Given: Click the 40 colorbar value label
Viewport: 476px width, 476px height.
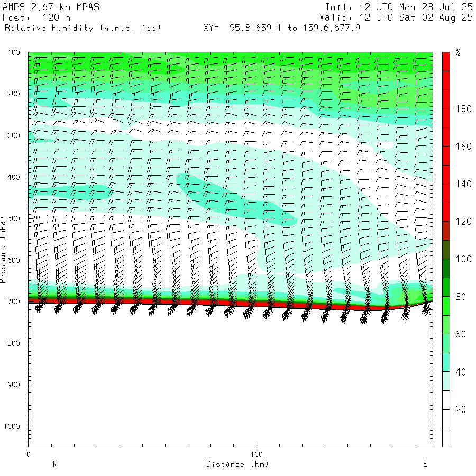Looking at the screenshot, I should (x=461, y=372).
